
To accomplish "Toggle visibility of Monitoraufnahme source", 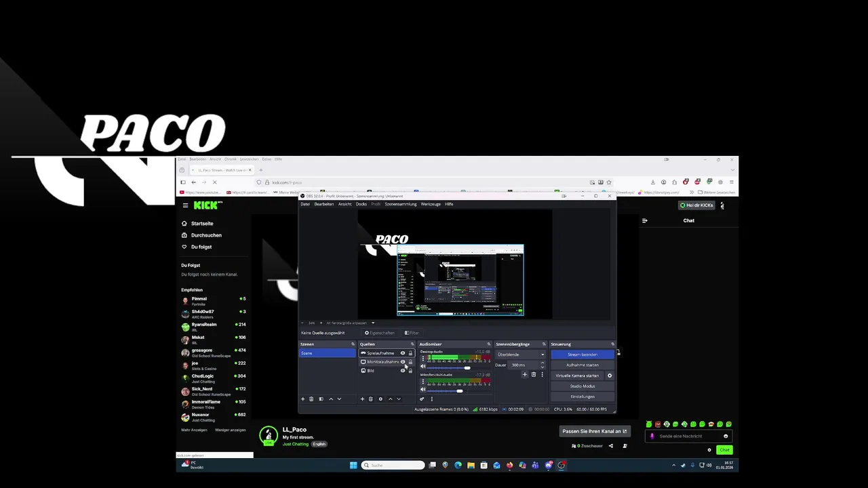I will (x=403, y=362).
